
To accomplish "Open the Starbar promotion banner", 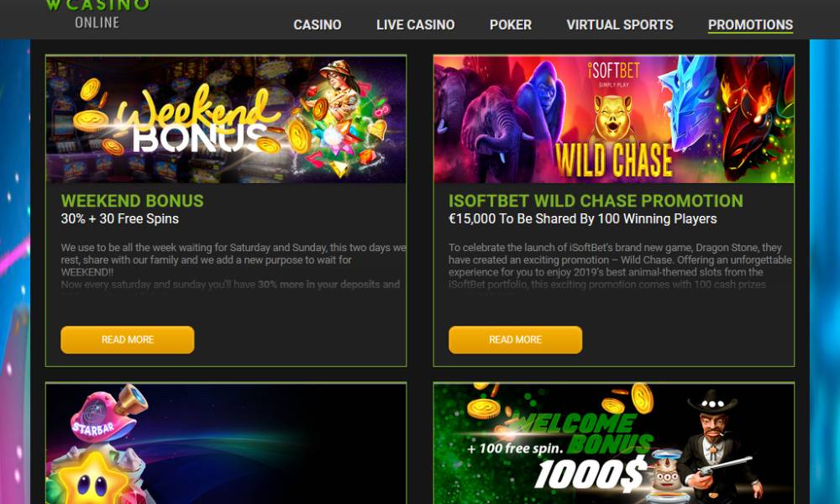I will click(x=226, y=444).
